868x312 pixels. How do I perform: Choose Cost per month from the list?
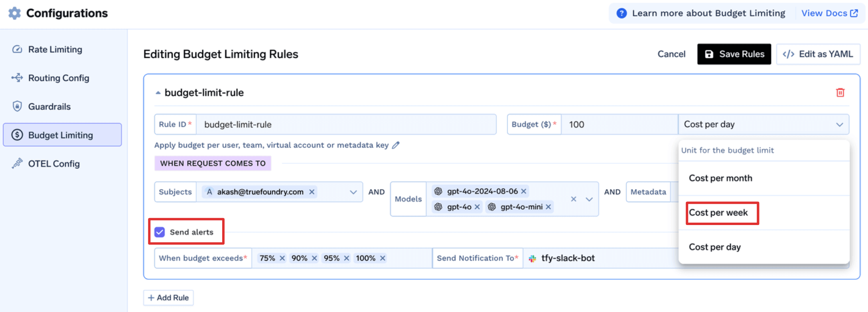(720, 178)
